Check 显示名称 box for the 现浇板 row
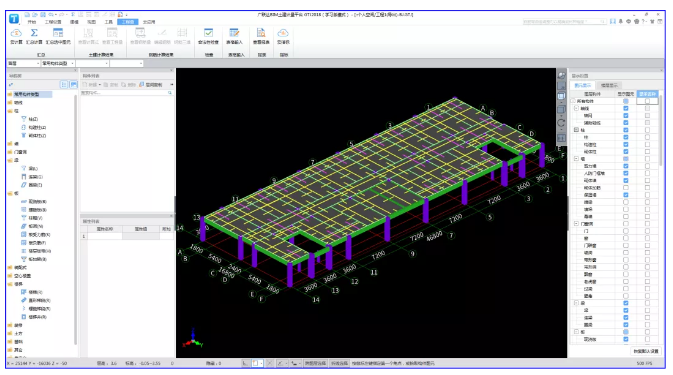The height and width of the screenshot is (375, 673). click(x=647, y=339)
